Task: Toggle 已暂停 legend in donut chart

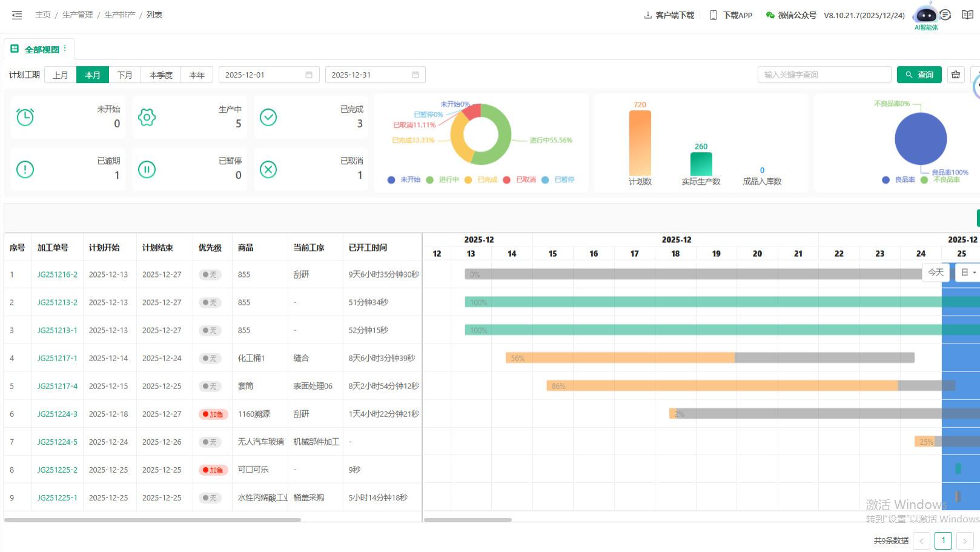Action: point(558,180)
